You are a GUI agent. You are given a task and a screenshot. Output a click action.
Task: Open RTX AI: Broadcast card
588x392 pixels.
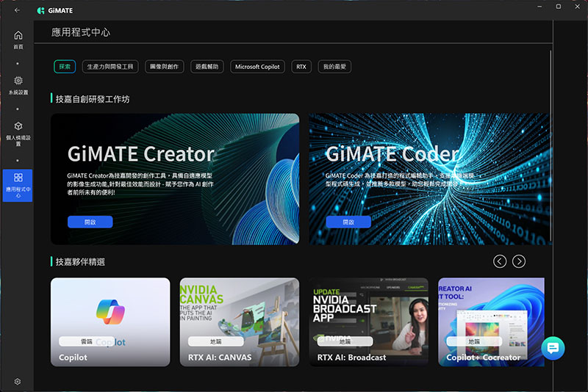point(368,322)
